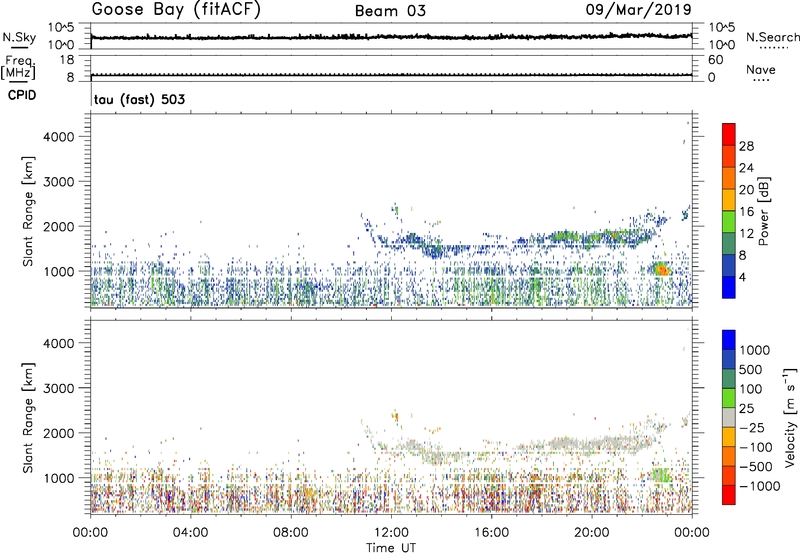The height and width of the screenshot is (554, 800).
Task: Click the green velocity patch near 23:00 at 1000 km
Action: point(661,475)
